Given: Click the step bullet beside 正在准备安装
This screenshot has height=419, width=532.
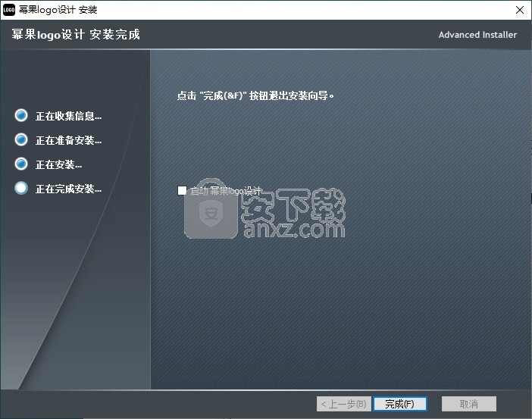Looking at the screenshot, I should [21, 139].
